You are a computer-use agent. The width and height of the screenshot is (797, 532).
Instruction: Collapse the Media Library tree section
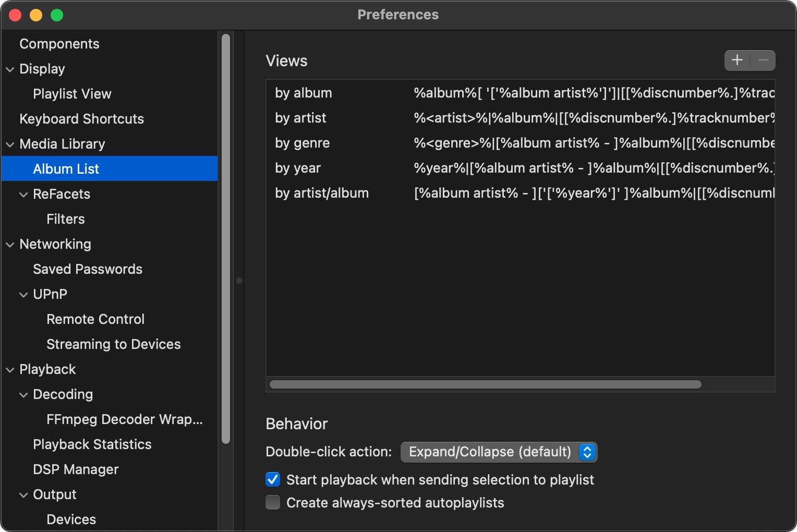(x=10, y=144)
